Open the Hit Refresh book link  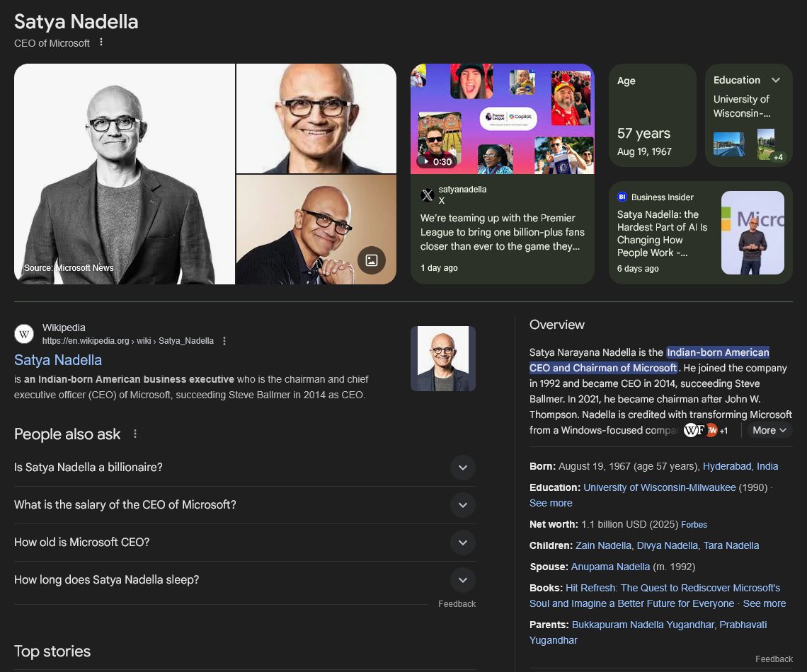pyautogui.click(x=655, y=596)
